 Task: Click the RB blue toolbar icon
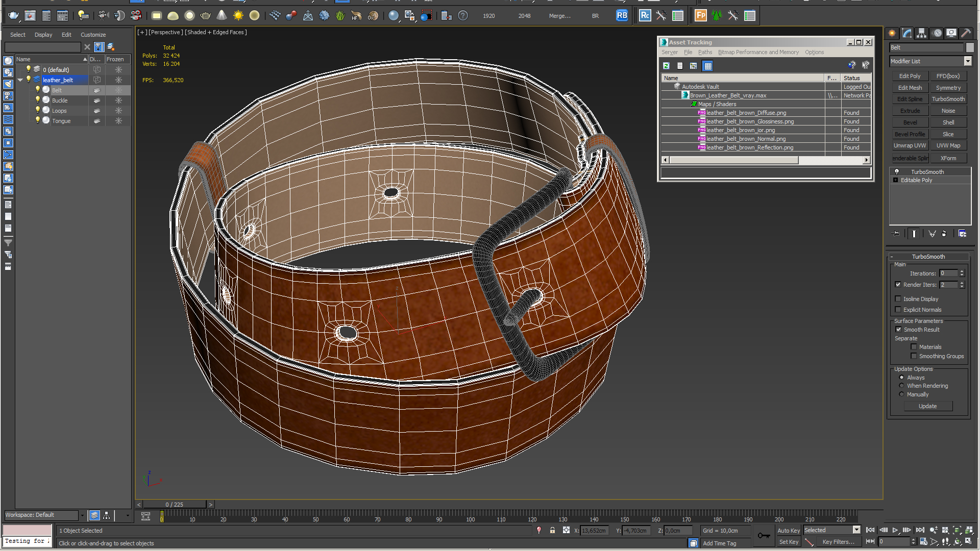pyautogui.click(x=622, y=16)
